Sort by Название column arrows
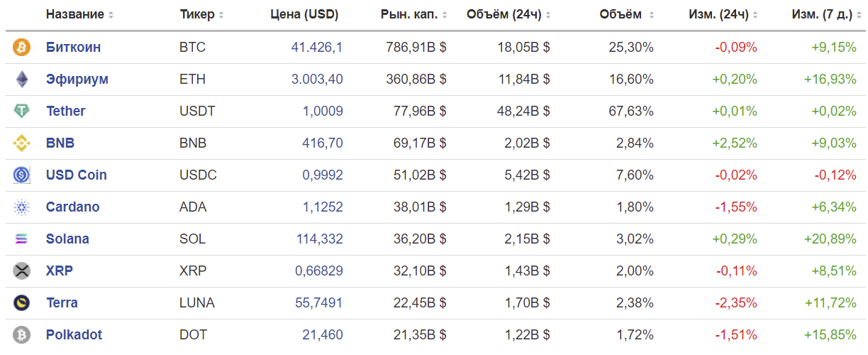The width and height of the screenshot is (868, 355). point(111,15)
